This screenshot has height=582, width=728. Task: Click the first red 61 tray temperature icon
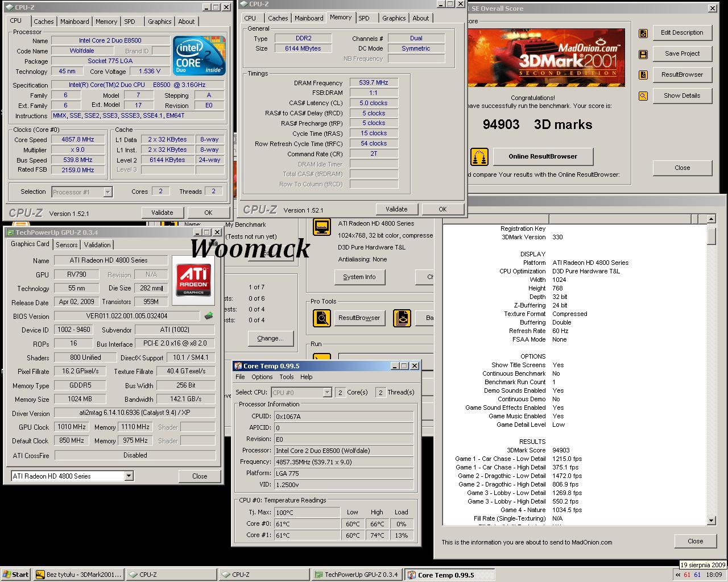click(687, 575)
